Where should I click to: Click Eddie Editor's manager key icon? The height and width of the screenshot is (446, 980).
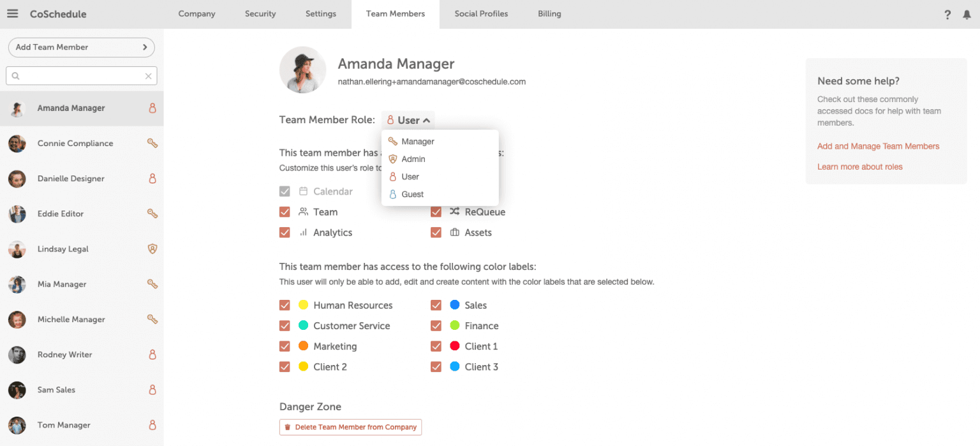tap(152, 214)
